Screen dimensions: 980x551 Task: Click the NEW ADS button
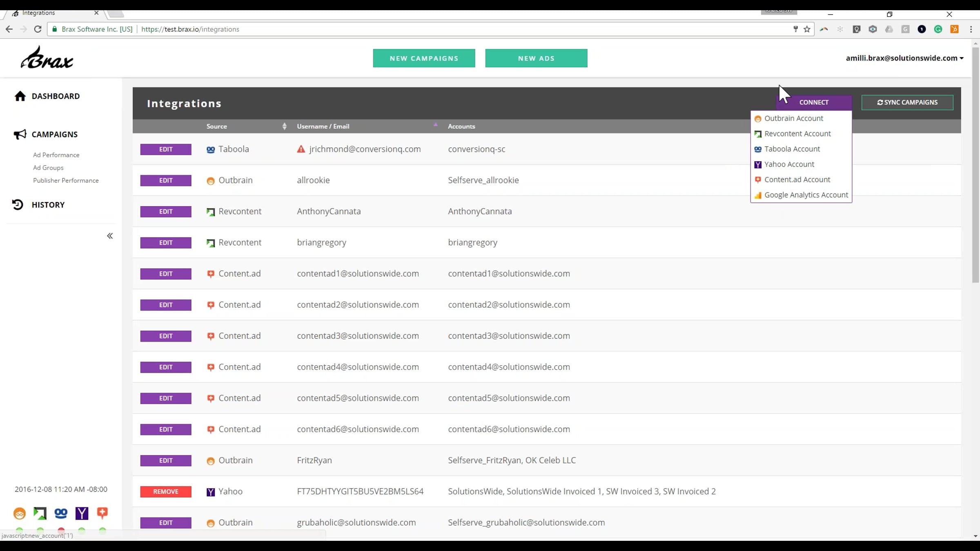click(x=536, y=58)
